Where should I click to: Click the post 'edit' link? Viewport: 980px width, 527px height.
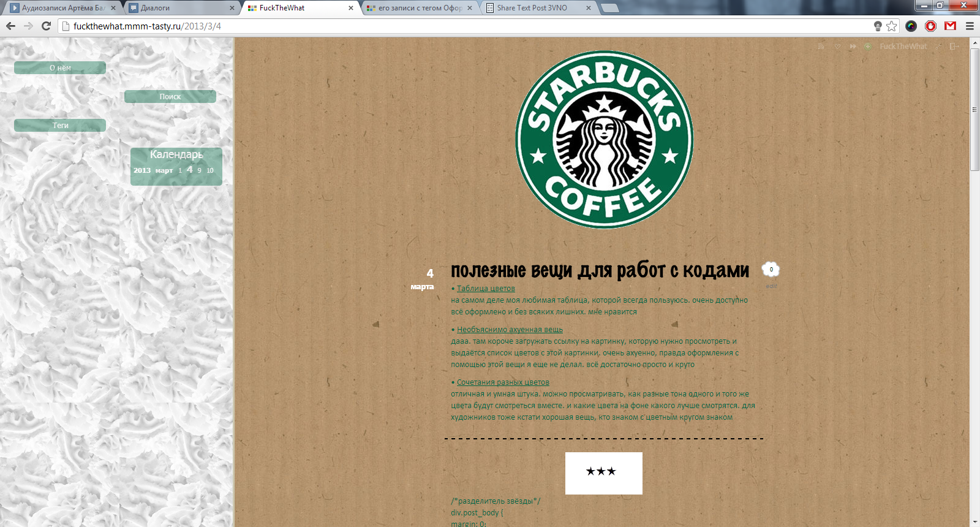[x=771, y=286]
